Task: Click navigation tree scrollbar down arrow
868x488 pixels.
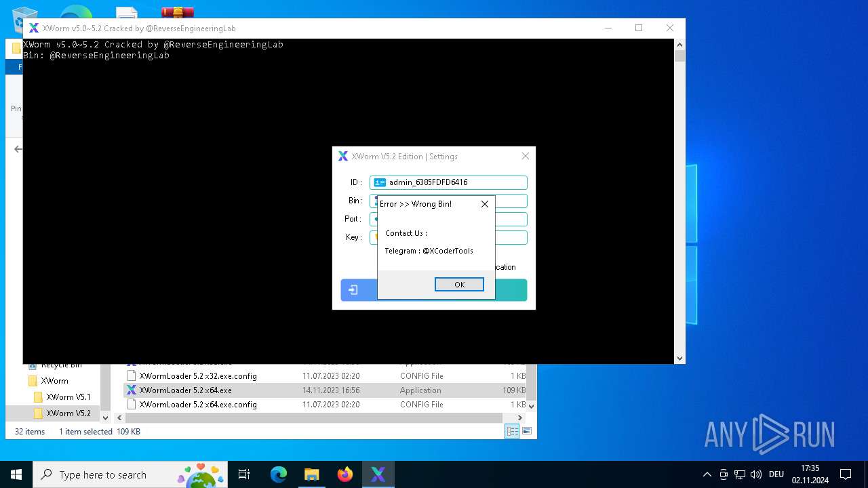Action: 105,418
